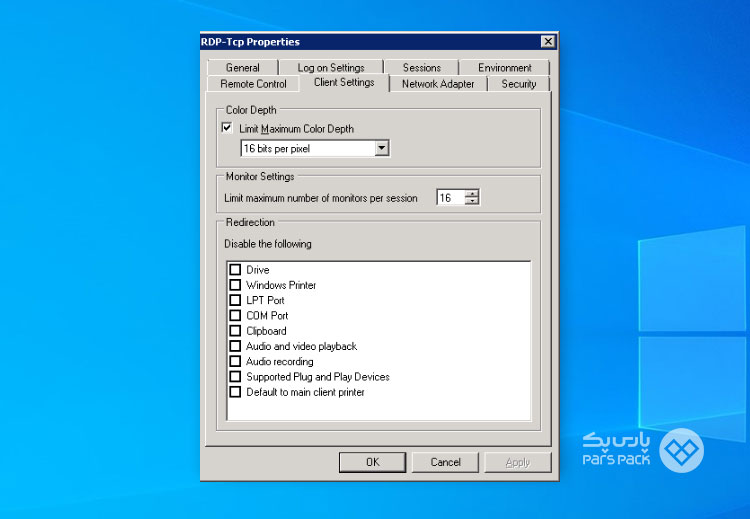
Task: Tick Default to main client printer
Action: click(235, 392)
